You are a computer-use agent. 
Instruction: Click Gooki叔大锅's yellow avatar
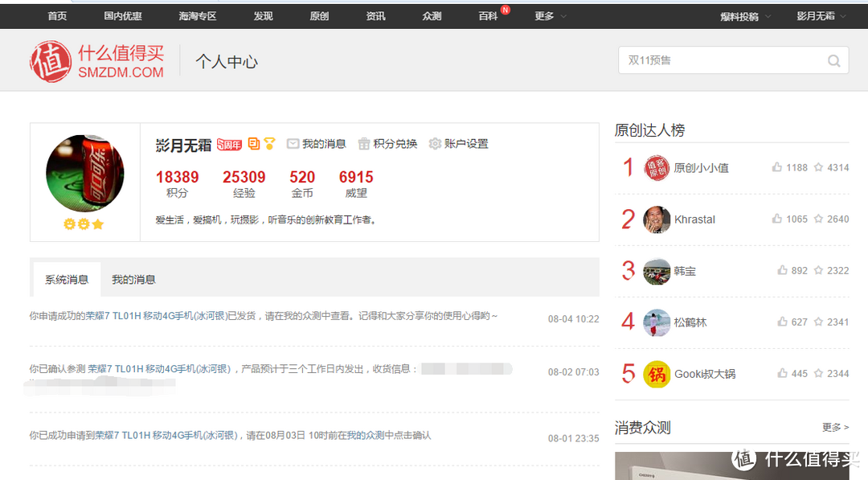(x=657, y=374)
